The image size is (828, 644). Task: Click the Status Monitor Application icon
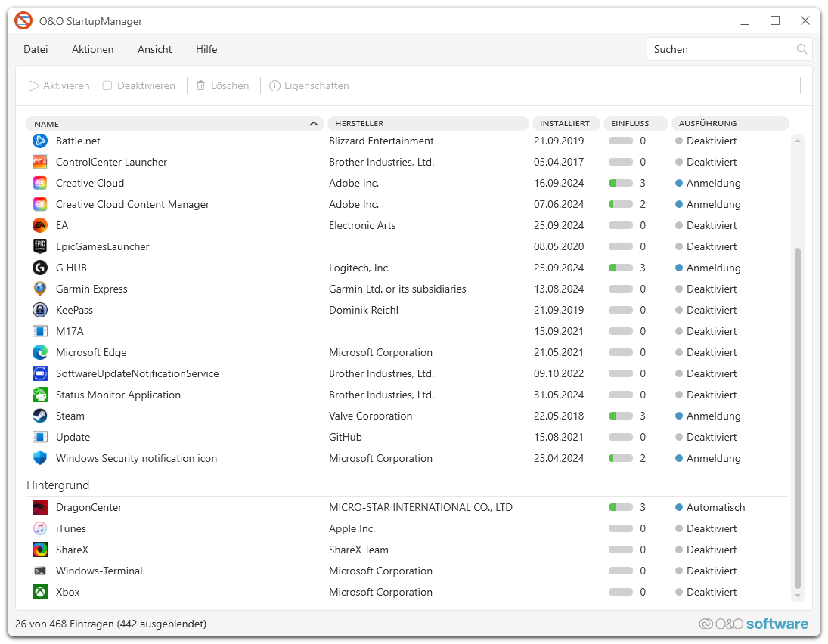40,395
